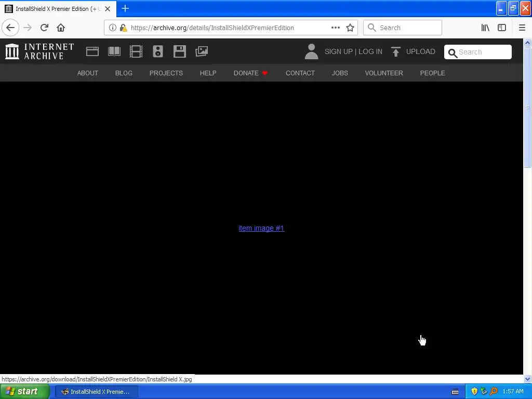Go back using the browser back arrow

tap(10, 28)
